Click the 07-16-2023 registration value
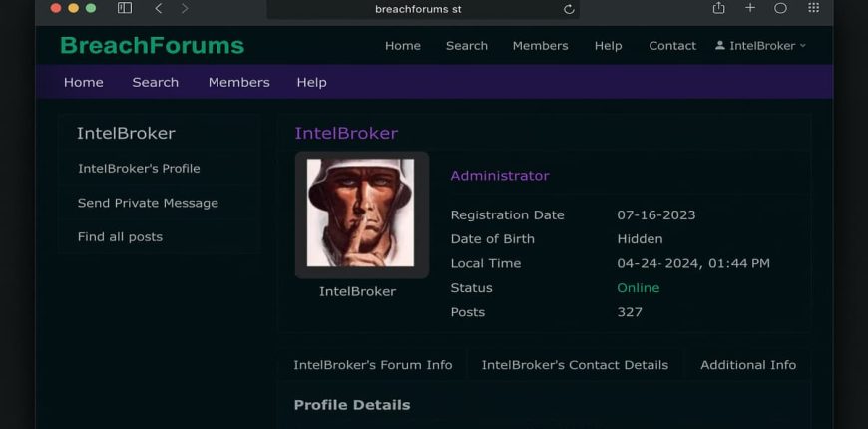 coord(655,215)
